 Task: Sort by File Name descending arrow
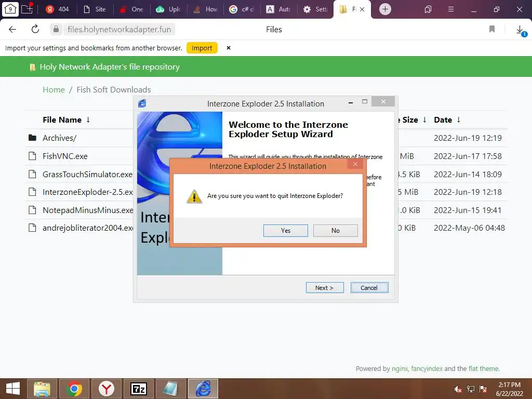pos(88,119)
